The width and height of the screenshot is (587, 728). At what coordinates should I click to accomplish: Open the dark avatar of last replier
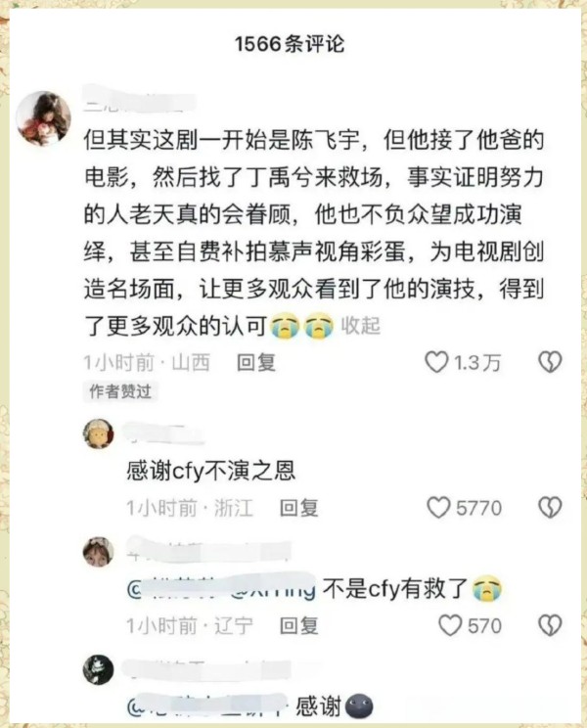(x=99, y=669)
